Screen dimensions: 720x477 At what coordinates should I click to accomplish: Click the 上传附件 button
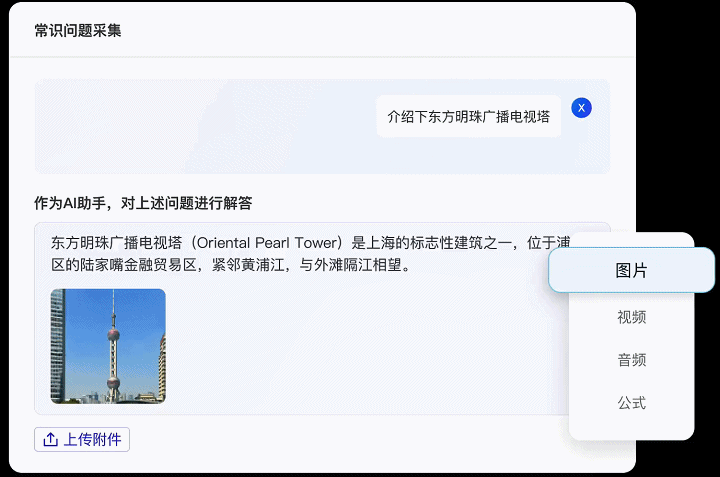(82, 439)
